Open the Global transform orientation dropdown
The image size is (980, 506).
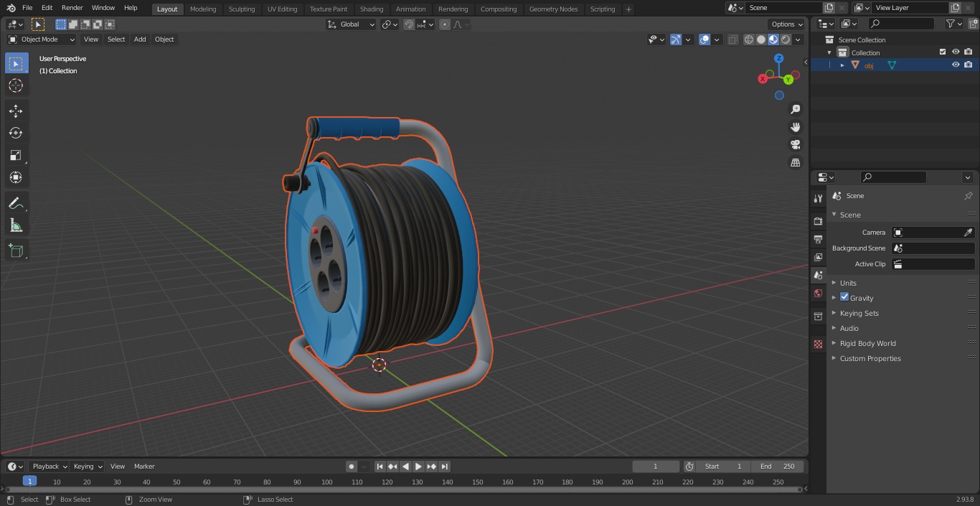click(352, 24)
